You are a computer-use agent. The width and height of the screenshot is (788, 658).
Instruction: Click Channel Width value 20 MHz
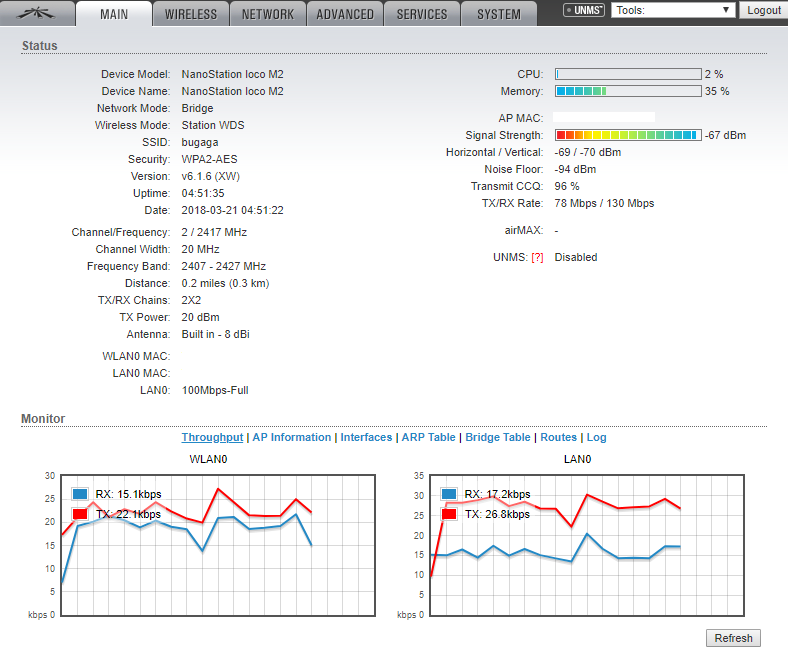pyautogui.click(x=200, y=249)
